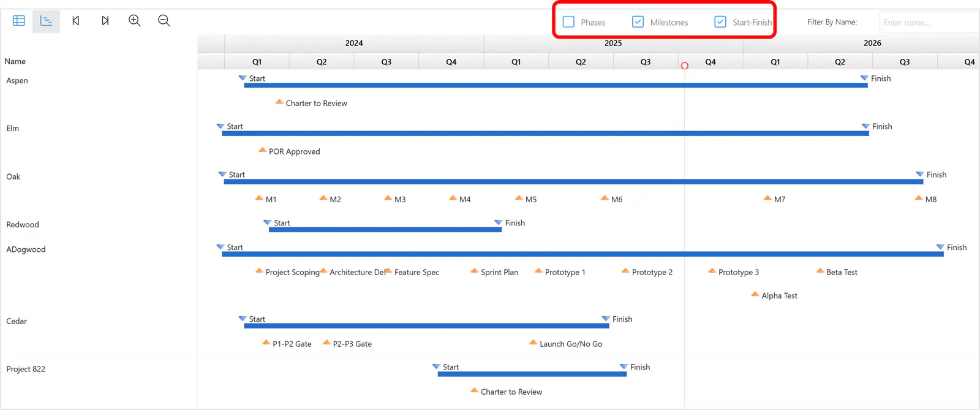Select the POR Approved milestone
This screenshot has width=980, height=410.
[x=262, y=150]
